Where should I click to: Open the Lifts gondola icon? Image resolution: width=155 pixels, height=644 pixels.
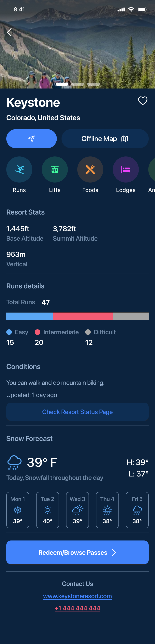(x=55, y=169)
